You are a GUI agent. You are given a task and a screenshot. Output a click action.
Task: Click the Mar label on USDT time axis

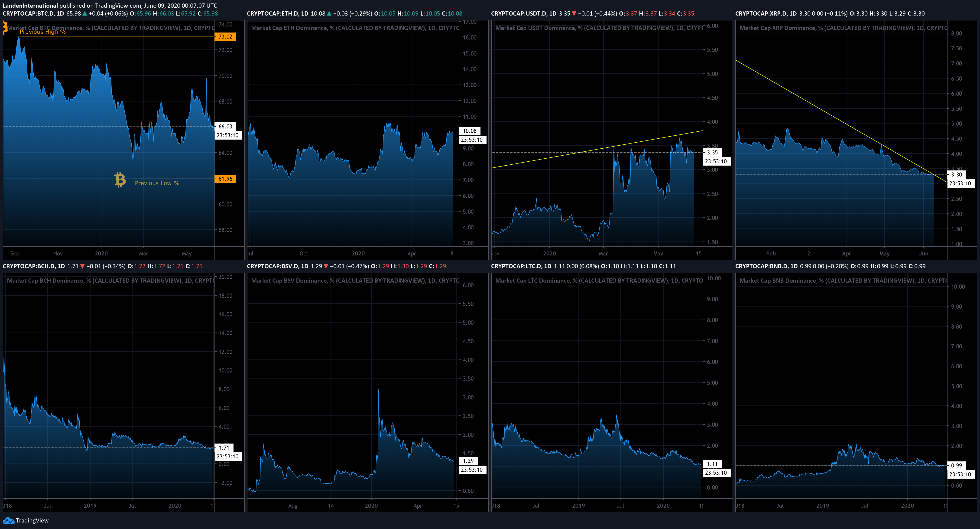pyautogui.click(x=603, y=253)
